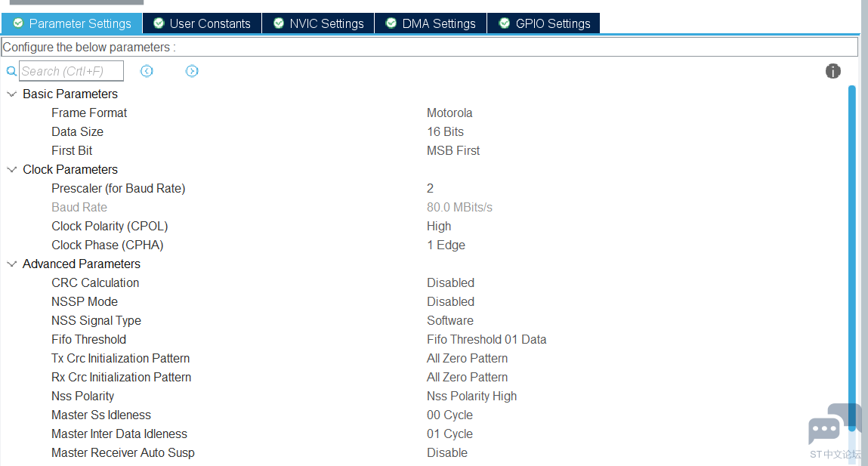Click the information icon
The width and height of the screenshot is (868, 466).
coord(833,71)
